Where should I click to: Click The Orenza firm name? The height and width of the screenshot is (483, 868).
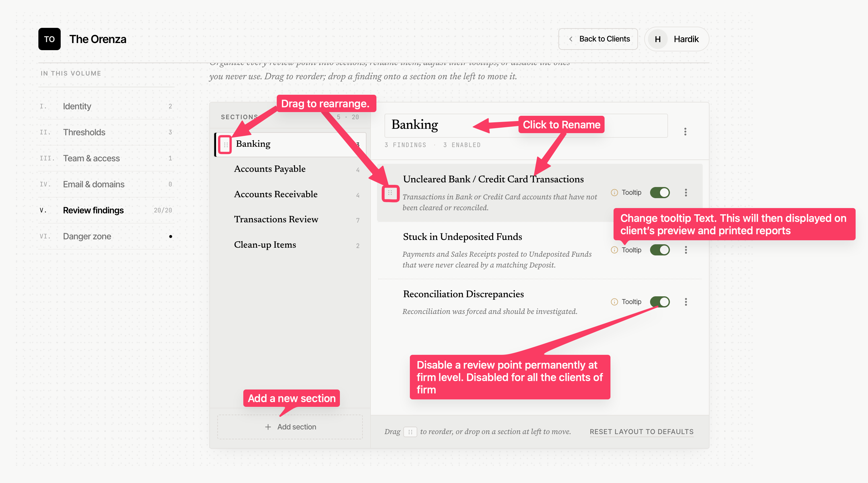pyautogui.click(x=98, y=39)
